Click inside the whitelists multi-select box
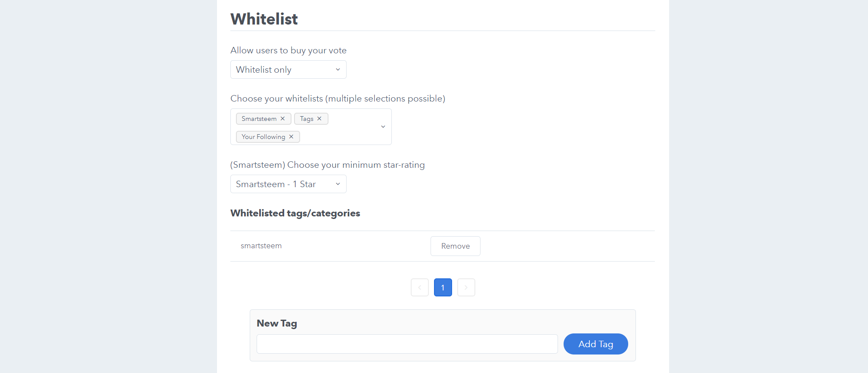This screenshot has width=868, height=373. [311, 126]
